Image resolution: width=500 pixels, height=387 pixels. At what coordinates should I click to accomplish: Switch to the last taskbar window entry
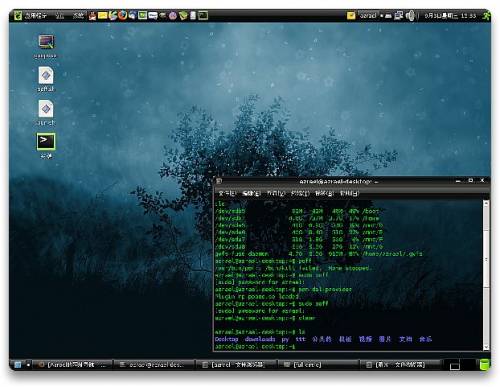399,365
